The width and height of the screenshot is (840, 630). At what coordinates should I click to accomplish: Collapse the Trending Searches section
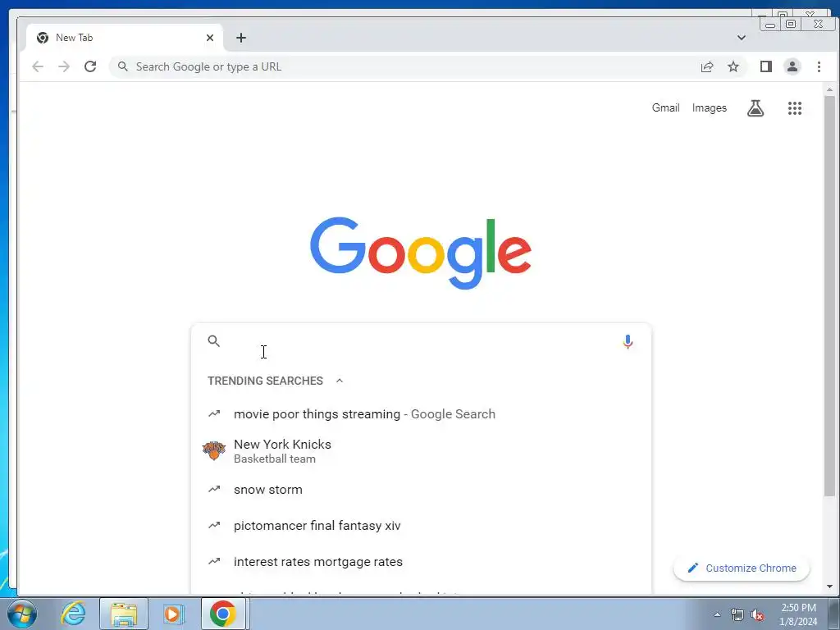click(x=339, y=381)
